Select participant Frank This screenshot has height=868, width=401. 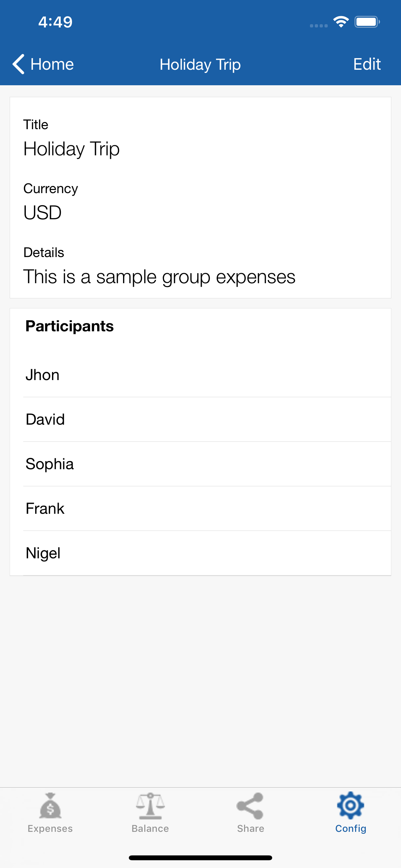[45, 509]
